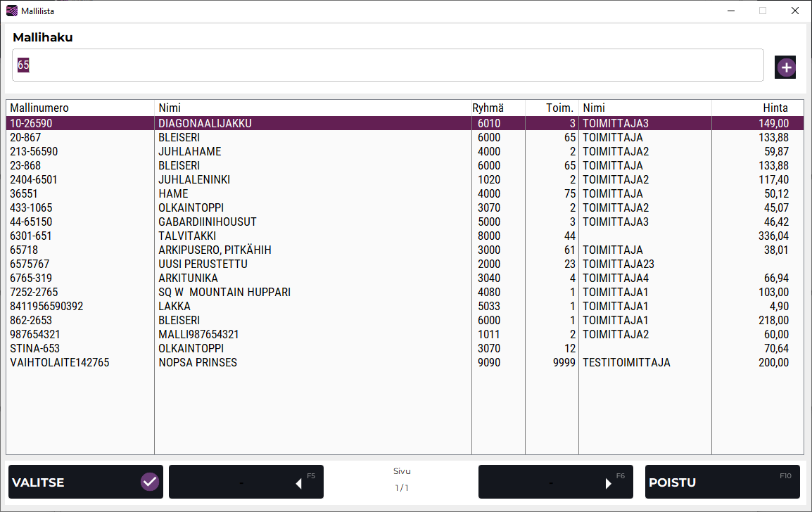Maximize the Mallilista window

(762, 11)
